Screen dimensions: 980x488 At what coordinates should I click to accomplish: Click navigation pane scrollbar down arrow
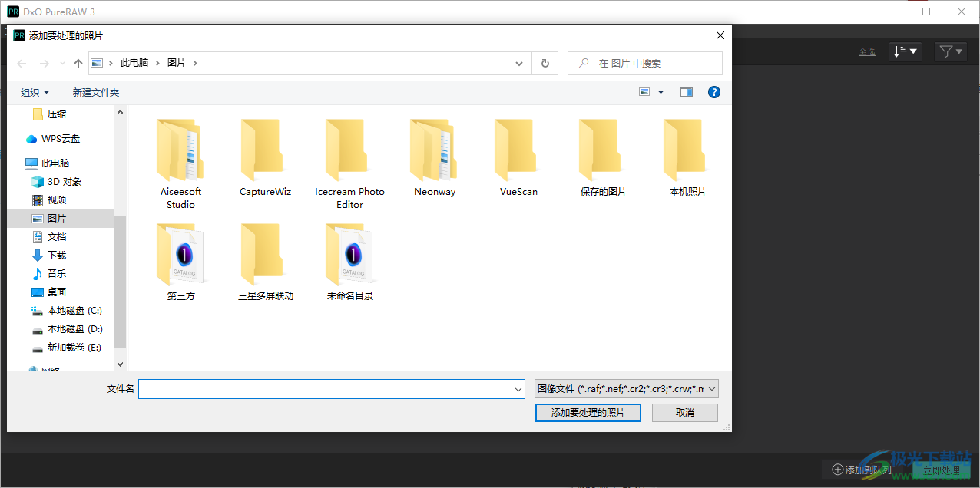pyautogui.click(x=120, y=364)
